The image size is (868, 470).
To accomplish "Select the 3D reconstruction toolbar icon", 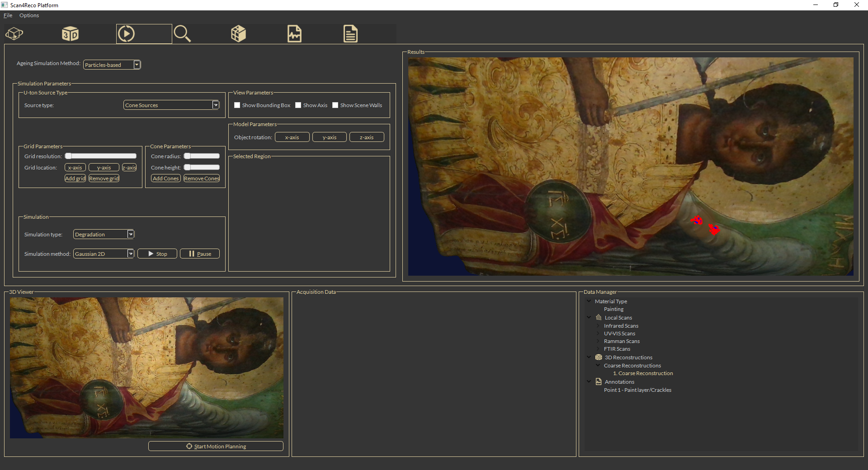I will click(70, 34).
